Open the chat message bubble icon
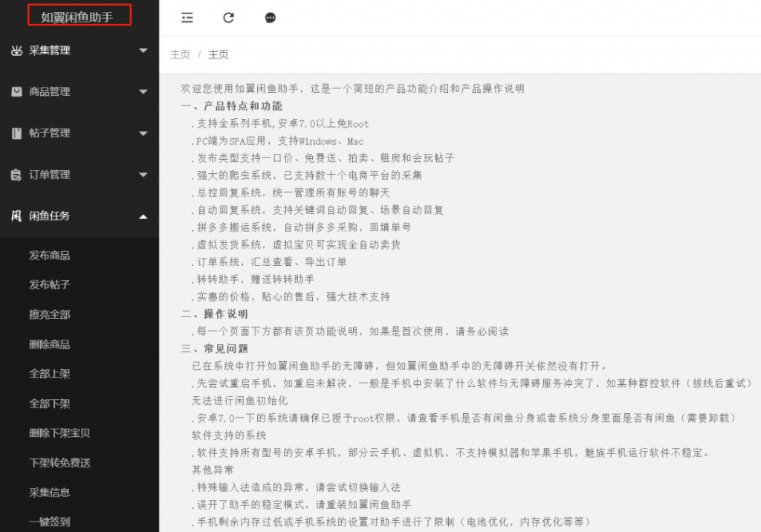This screenshot has height=532, width=761. [x=271, y=18]
